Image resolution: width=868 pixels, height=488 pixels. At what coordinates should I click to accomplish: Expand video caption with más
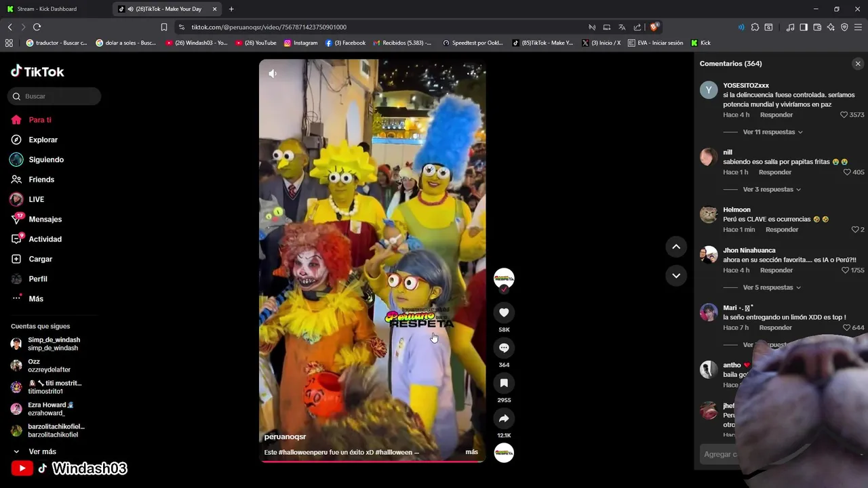tap(472, 452)
